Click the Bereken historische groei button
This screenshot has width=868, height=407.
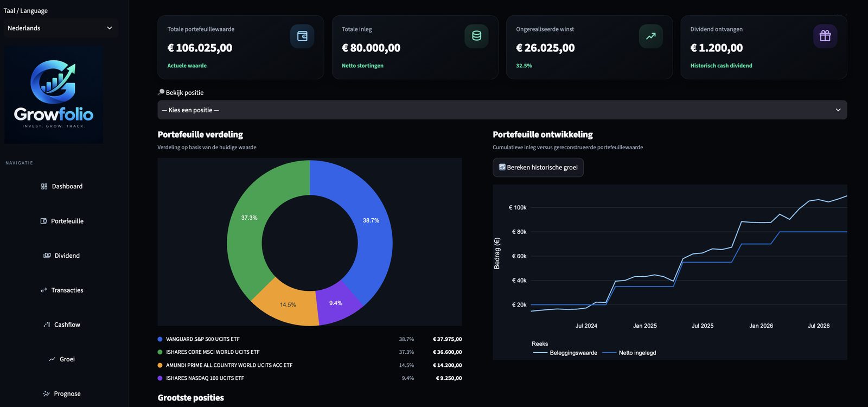coord(538,167)
